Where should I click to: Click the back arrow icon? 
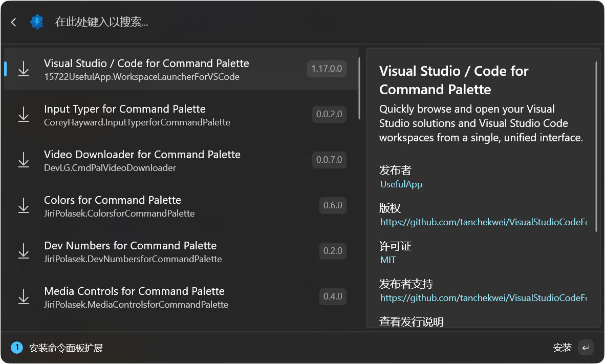click(x=14, y=22)
